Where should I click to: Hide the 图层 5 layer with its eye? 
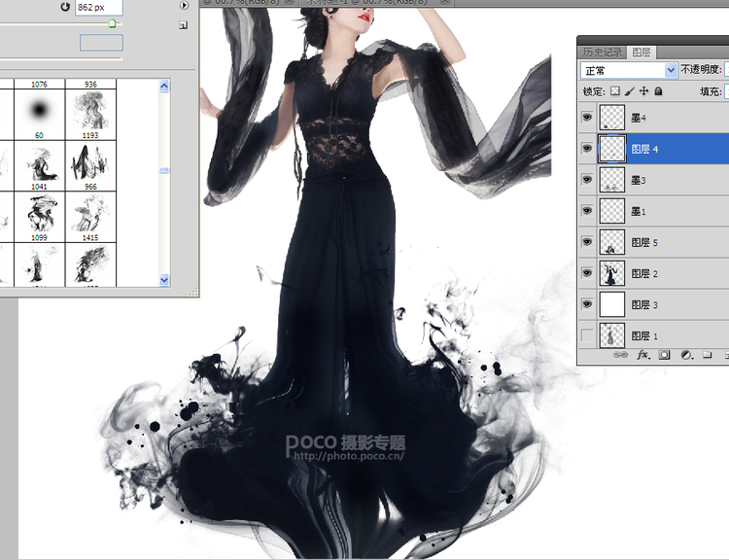[x=587, y=241]
